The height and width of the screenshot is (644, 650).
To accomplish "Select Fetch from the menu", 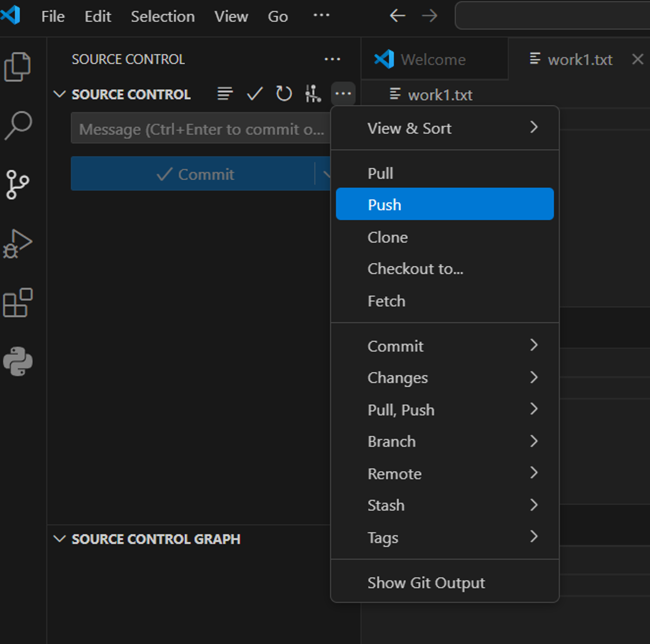I will pos(445,301).
